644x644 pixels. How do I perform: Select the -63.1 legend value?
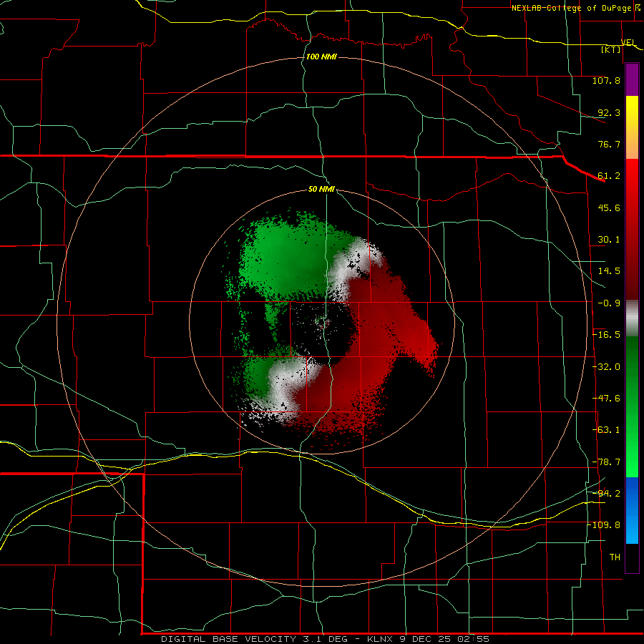[606, 430]
